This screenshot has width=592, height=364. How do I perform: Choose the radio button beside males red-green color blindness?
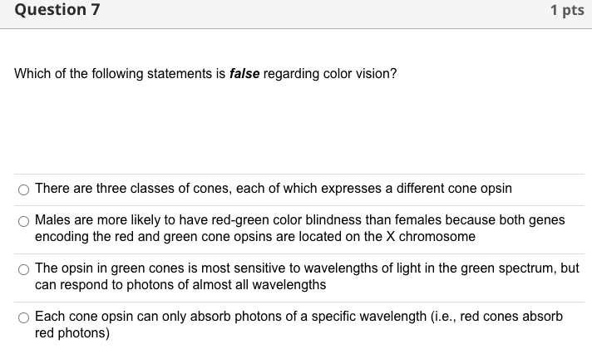click(x=23, y=221)
